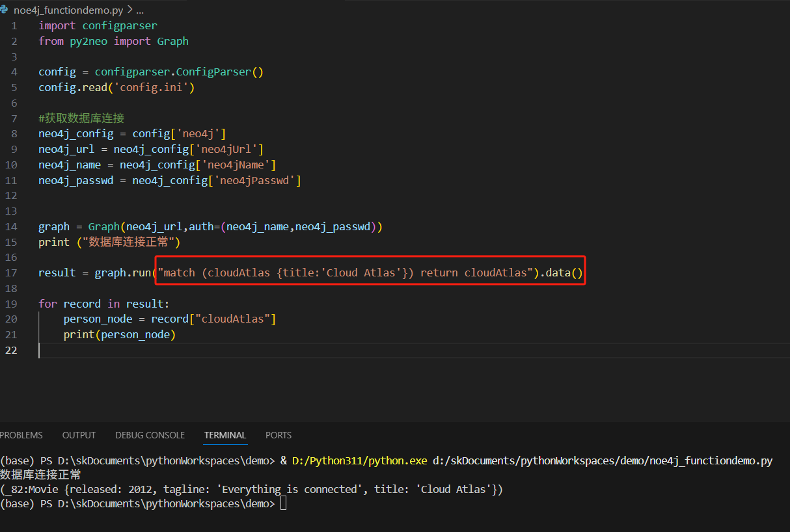
Task: Click the '_82:Movie' terminal output line
Action: tap(252, 489)
